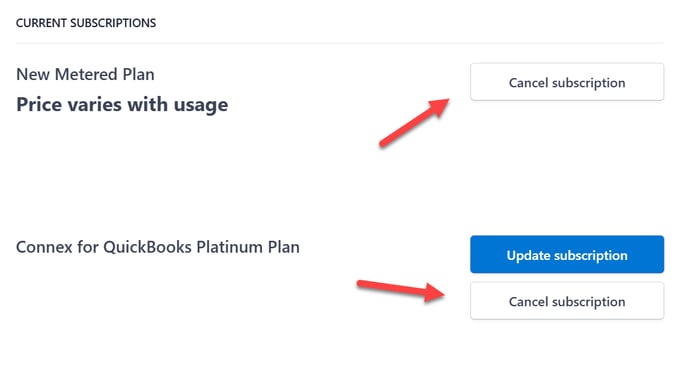
Task: Click the topmost Cancel subscription button
Action: (567, 82)
